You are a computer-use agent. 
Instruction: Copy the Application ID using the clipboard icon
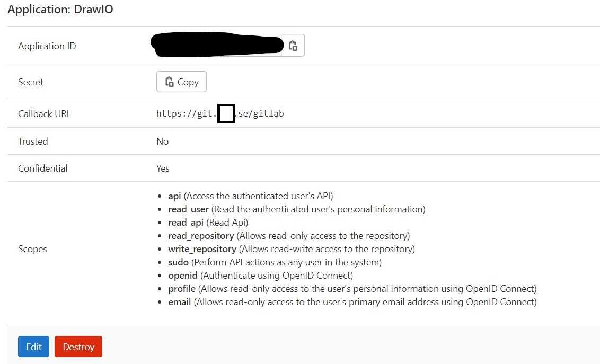(x=293, y=45)
